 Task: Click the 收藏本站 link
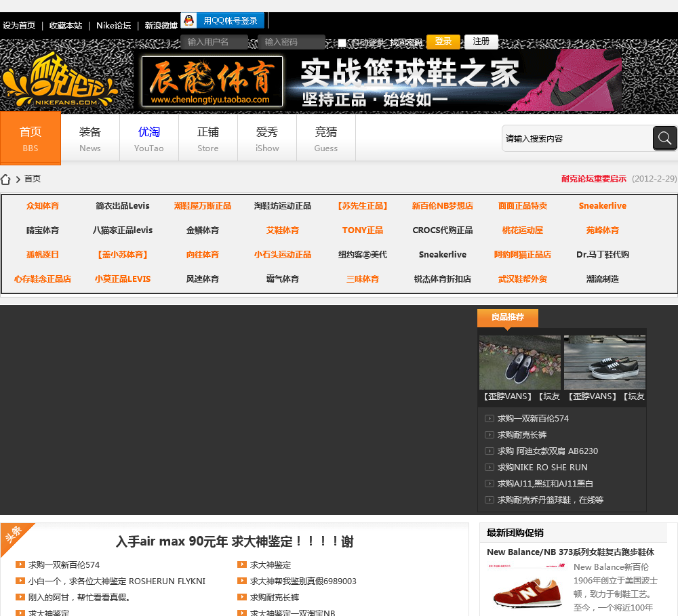pos(66,26)
